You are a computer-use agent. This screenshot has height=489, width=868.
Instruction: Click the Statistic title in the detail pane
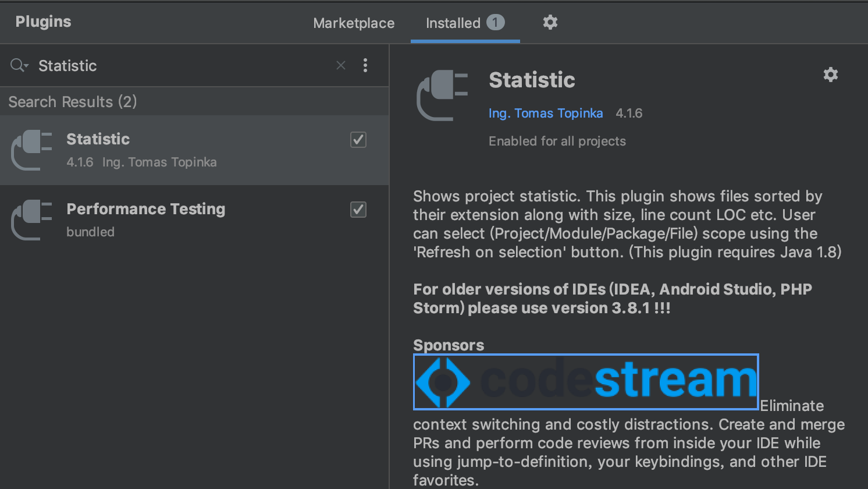coord(532,80)
